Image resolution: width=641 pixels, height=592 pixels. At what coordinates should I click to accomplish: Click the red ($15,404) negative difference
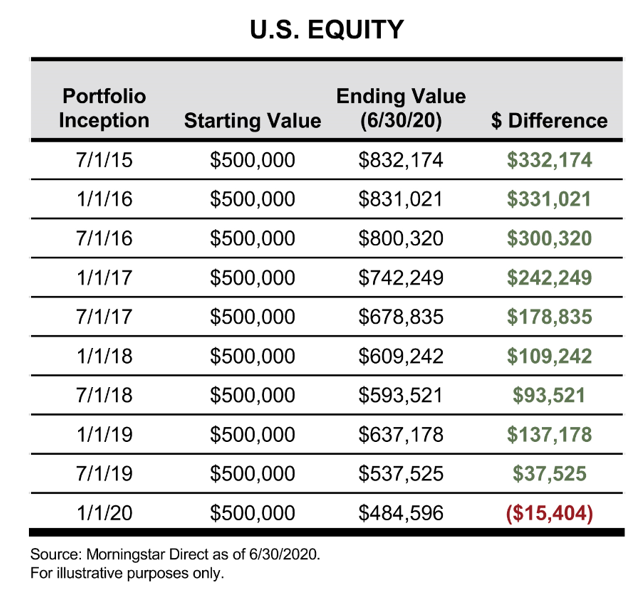pos(549,513)
